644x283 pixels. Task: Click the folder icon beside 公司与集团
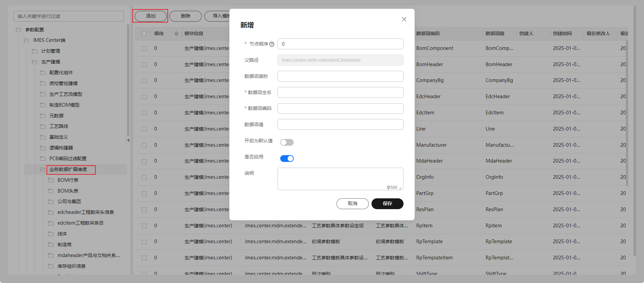pyautogui.click(x=51, y=201)
